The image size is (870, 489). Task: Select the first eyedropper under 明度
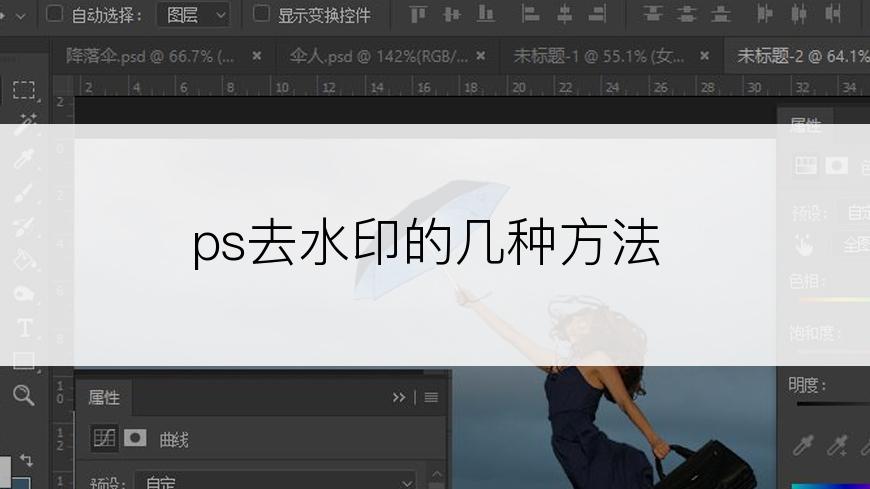(x=803, y=445)
